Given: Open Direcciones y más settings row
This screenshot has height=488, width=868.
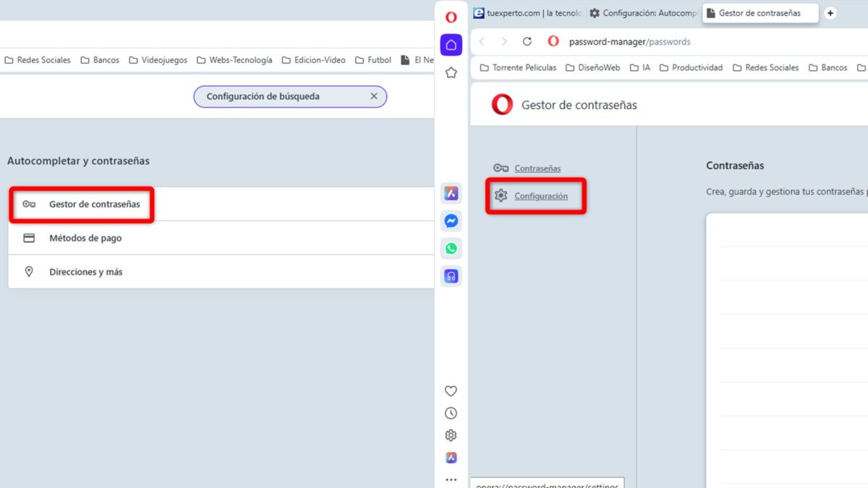Looking at the screenshot, I should pyautogui.click(x=221, y=272).
